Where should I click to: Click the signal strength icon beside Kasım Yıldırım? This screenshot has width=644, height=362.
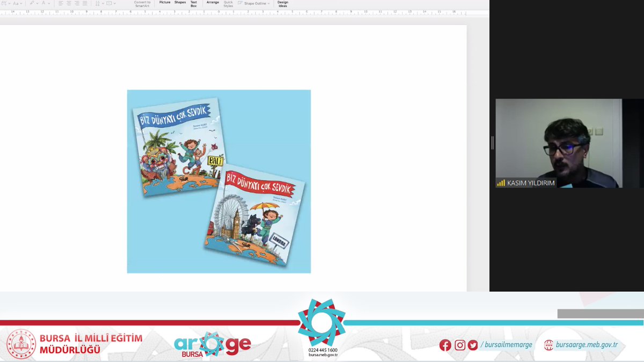(501, 183)
